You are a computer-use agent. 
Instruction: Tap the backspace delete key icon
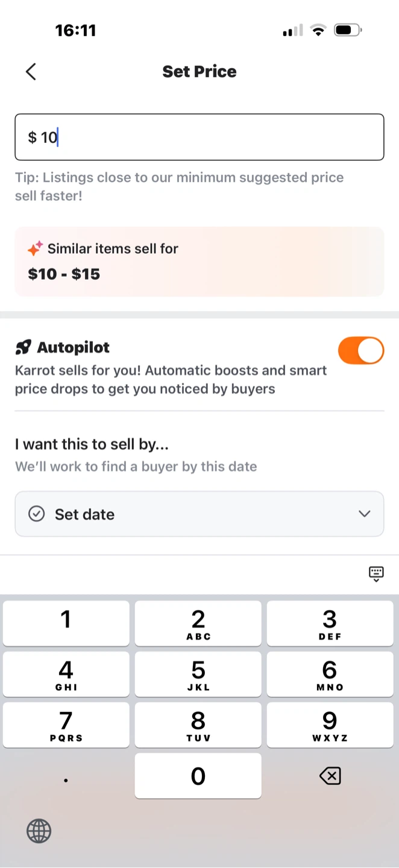(x=330, y=776)
